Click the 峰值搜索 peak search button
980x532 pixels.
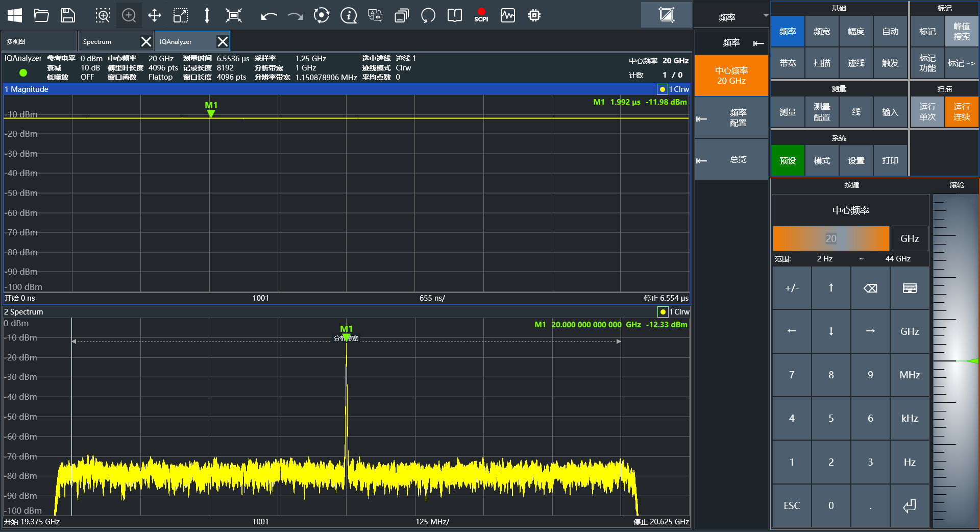962,31
